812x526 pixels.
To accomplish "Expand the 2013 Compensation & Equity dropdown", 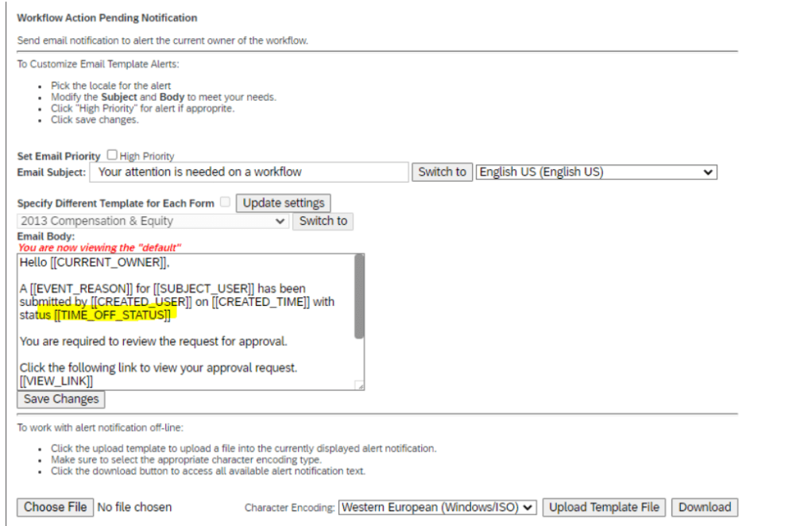I will pos(153,221).
